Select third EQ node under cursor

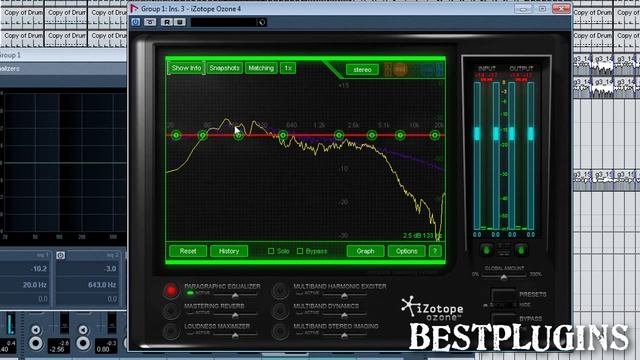coord(238,135)
